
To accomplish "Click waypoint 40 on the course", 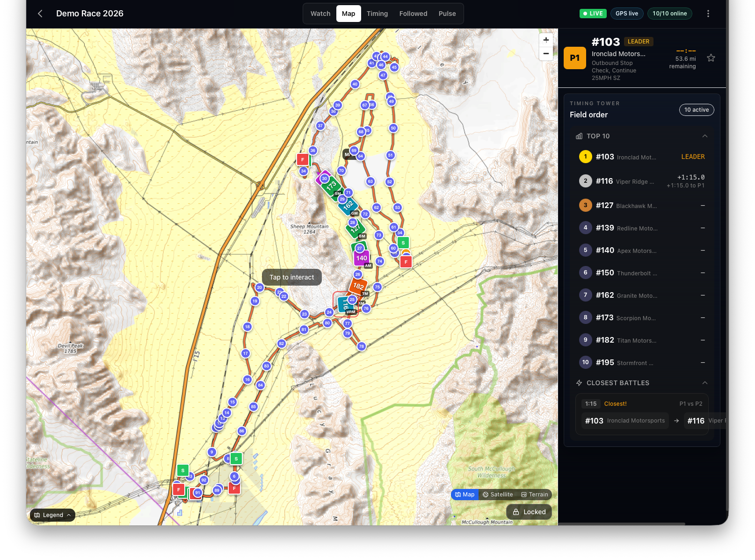I will (x=355, y=85).
